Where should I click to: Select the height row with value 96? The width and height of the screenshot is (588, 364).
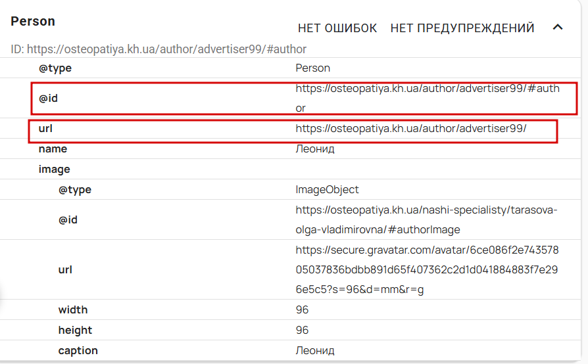pyautogui.click(x=290, y=330)
